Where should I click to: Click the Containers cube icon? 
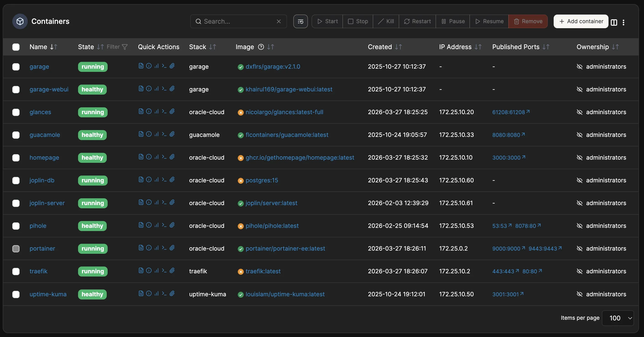[x=20, y=21]
